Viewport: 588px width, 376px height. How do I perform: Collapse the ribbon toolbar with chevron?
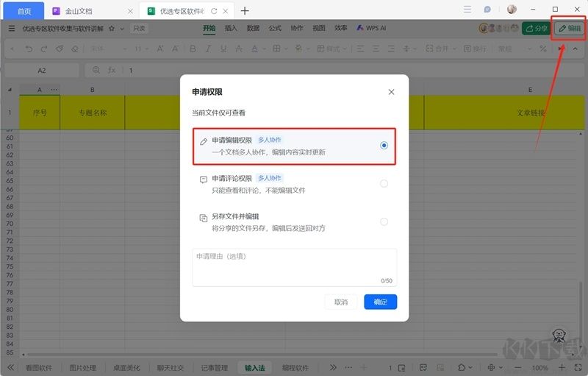point(575,49)
